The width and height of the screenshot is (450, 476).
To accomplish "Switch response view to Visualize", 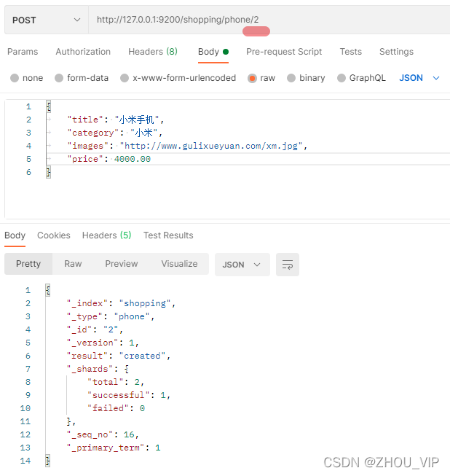I will click(179, 264).
